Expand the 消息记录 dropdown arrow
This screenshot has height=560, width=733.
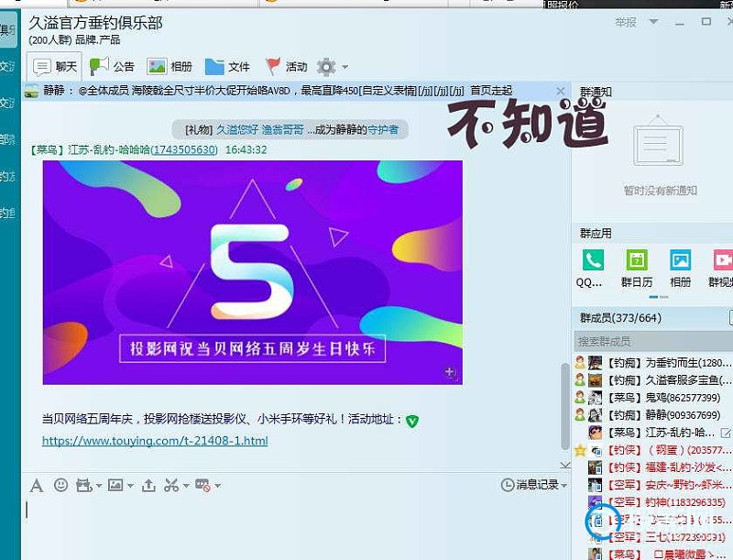[x=564, y=486]
